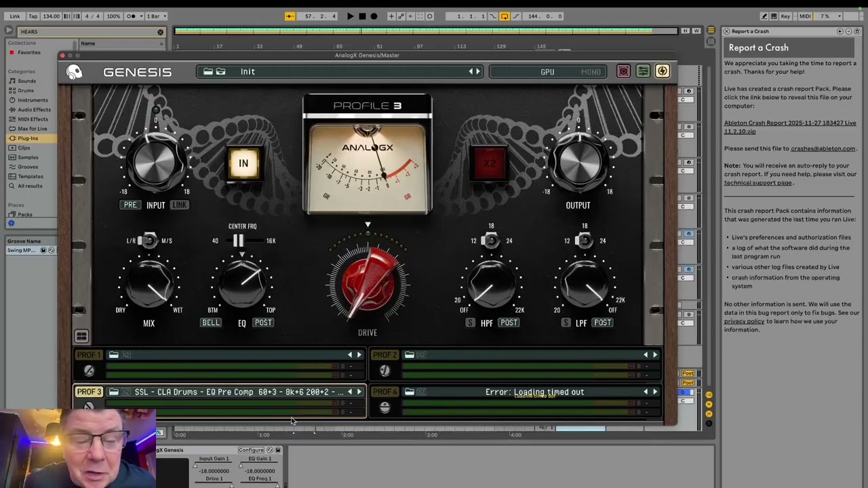Click the center frequency slider handle
Viewport: 868px width, 488px height.
(238, 241)
